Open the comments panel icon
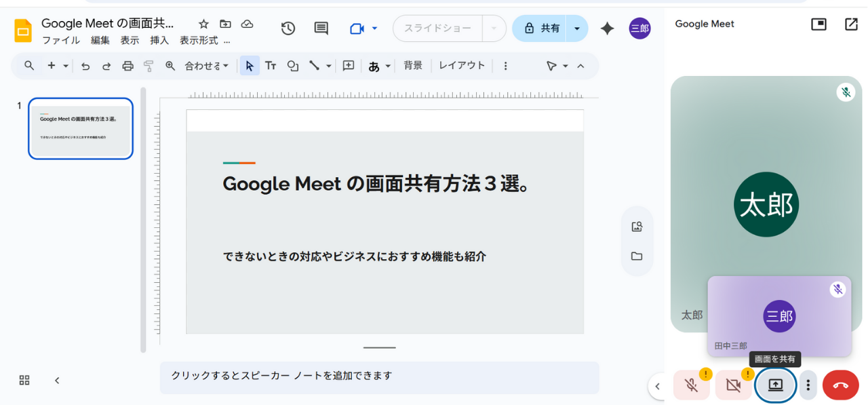868x405 pixels. coord(321,28)
